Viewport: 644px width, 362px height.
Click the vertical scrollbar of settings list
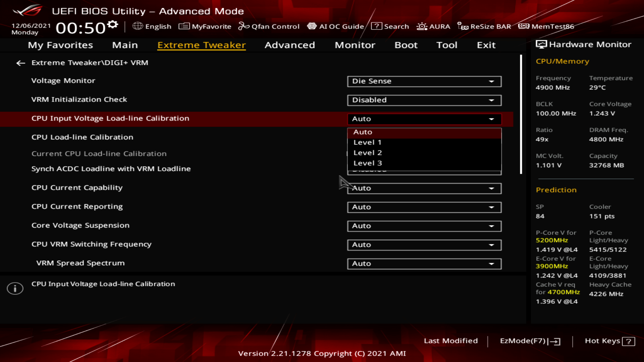point(521,114)
